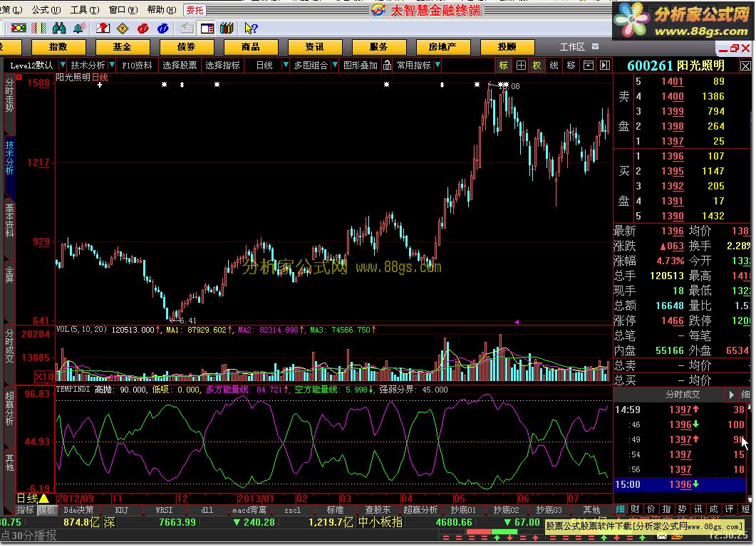Screen dimensions: 756x547
Task: Toggle the 成 trades button at panel bottom
Action: (x=713, y=509)
